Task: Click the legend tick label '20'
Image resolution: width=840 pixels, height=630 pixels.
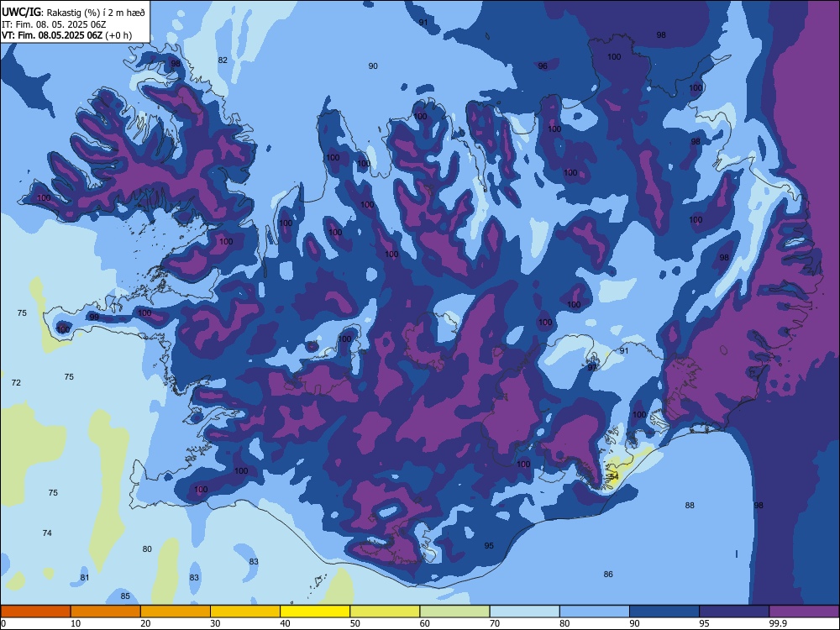Action: [145, 623]
